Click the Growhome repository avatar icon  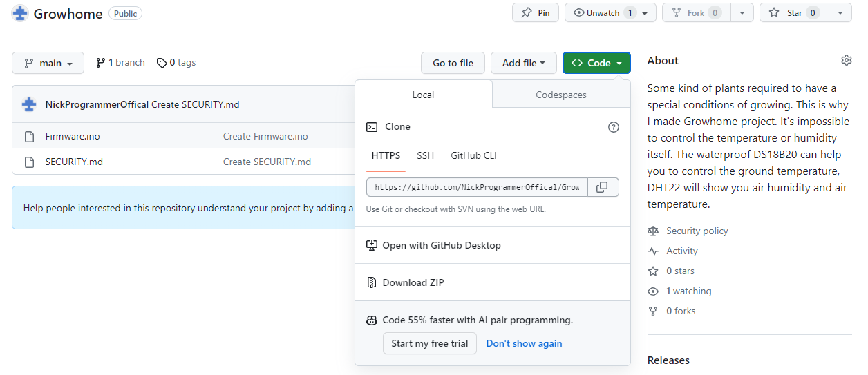tap(19, 13)
